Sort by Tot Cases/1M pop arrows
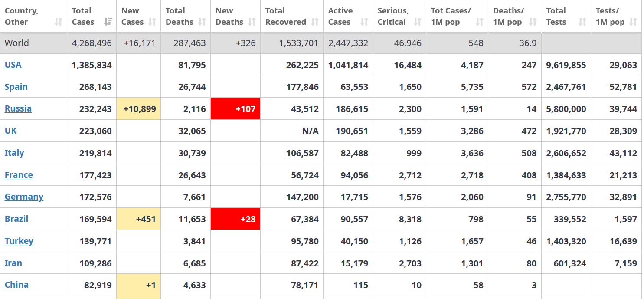Image resolution: width=644 pixels, height=299 pixels. coord(479,22)
